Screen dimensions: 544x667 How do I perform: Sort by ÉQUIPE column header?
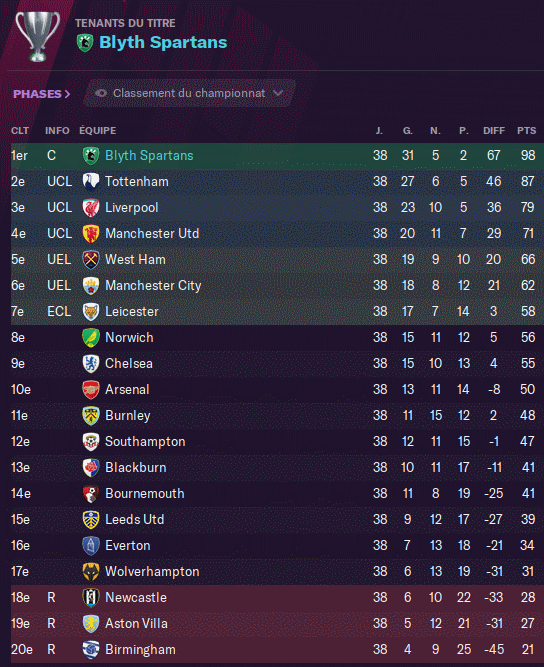pyautogui.click(x=97, y=131)
